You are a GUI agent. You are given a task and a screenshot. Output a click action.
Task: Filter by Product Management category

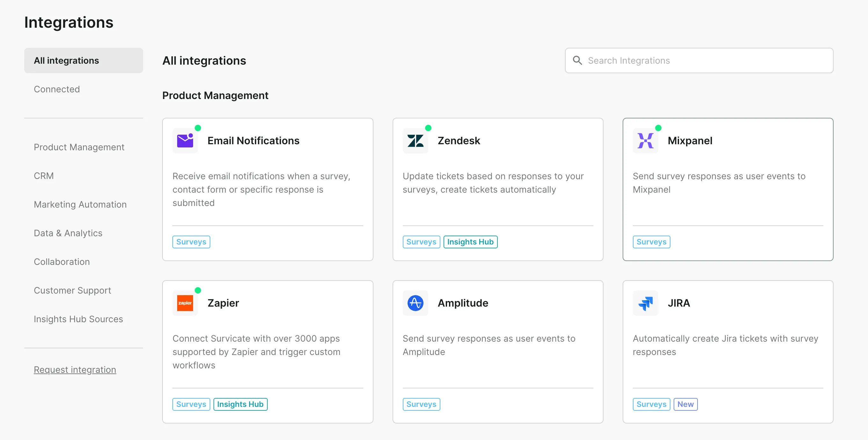79,147
